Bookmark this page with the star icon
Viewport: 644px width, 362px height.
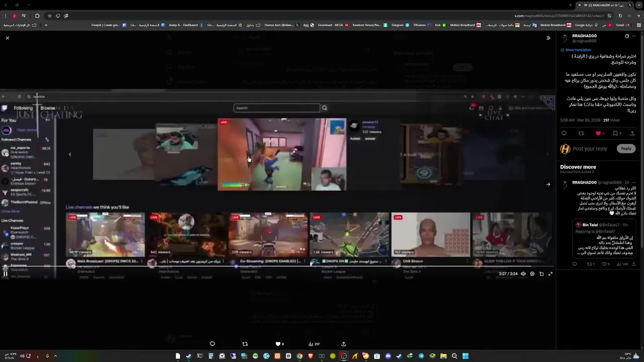coord(49,16)
